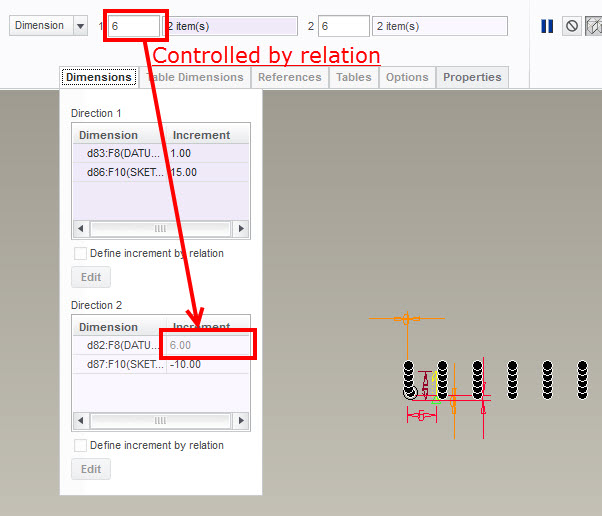The width and height of the screenshot is (602, 516).
Task: Click the direction 2 member count field
Action: (344, 26)
